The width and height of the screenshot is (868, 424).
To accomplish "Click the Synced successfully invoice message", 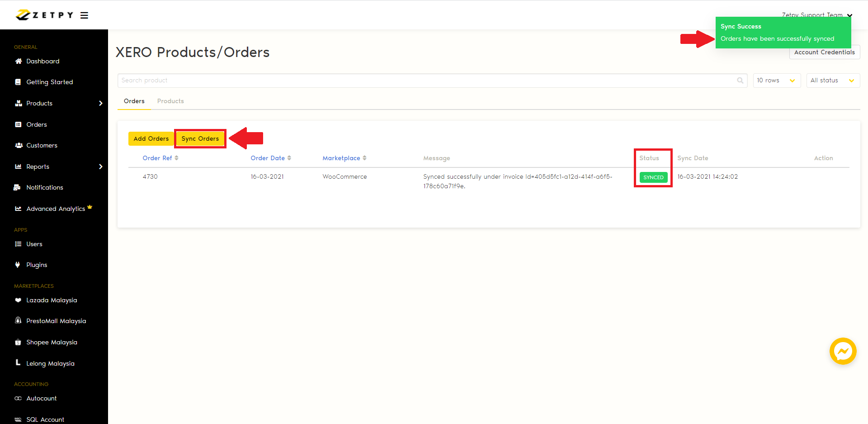I will [518, 181].
